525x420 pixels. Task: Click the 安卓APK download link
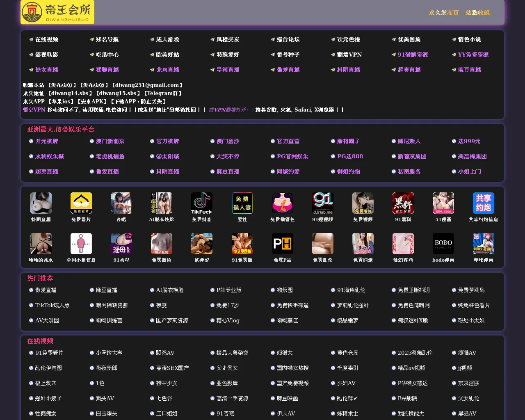92,102
